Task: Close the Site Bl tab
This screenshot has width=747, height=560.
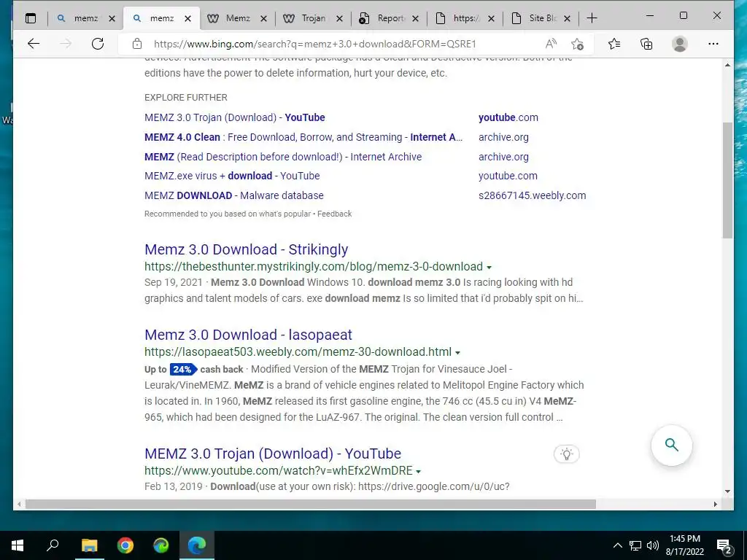Action: pyautogui.click(x=567, y=18)
